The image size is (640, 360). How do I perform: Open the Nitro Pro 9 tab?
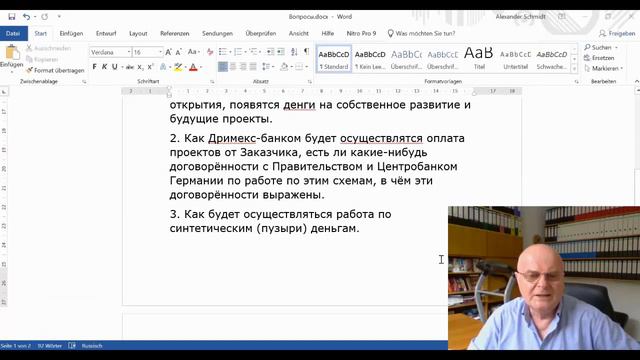[x=361, y=33]
